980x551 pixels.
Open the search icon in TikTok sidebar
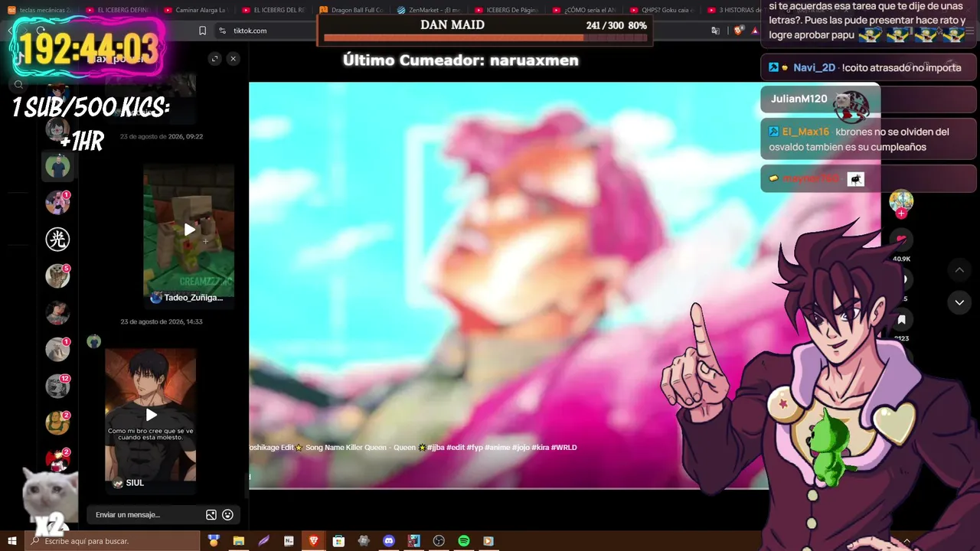19,85
